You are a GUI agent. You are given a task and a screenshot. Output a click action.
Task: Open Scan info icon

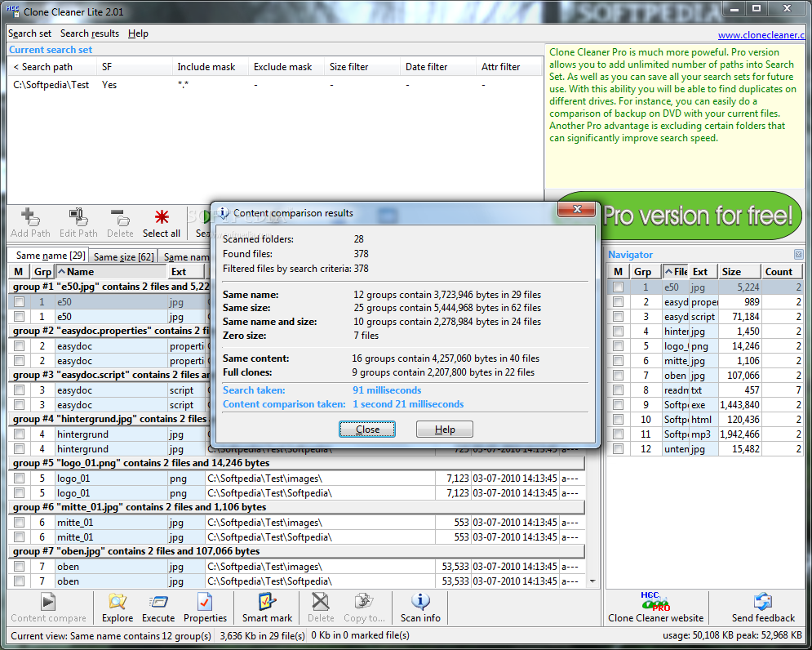[x=420, y=602]
